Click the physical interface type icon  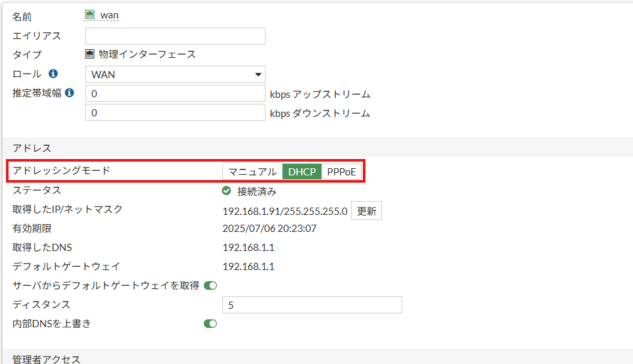pos(89,54)
